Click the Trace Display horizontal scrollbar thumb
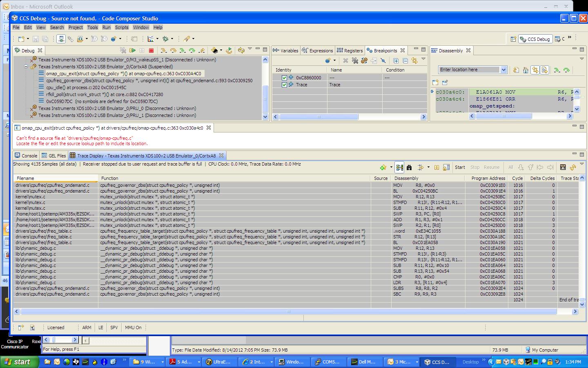The image size is (588, 368). coord(288,312)
